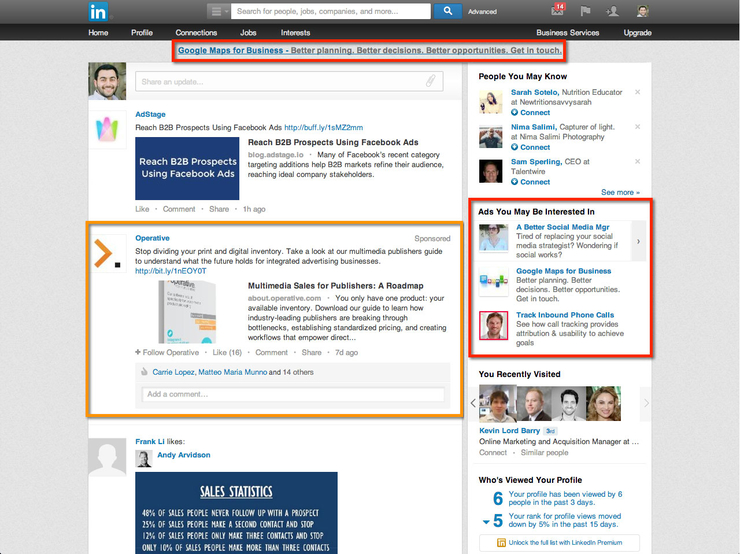Open Andy Arvidson's profile link
This screenshot has height=554, width=740.
pos(184,455)
